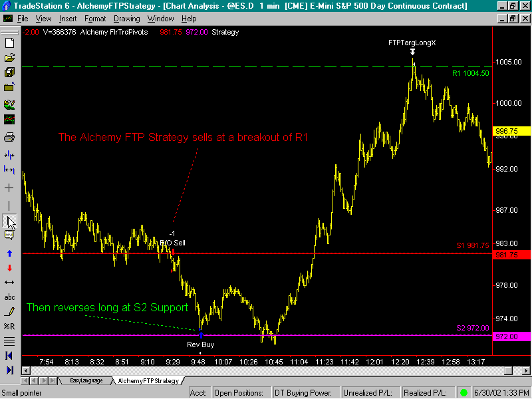
Task: Click the first-tab navigation arrow
Action: 25,380
